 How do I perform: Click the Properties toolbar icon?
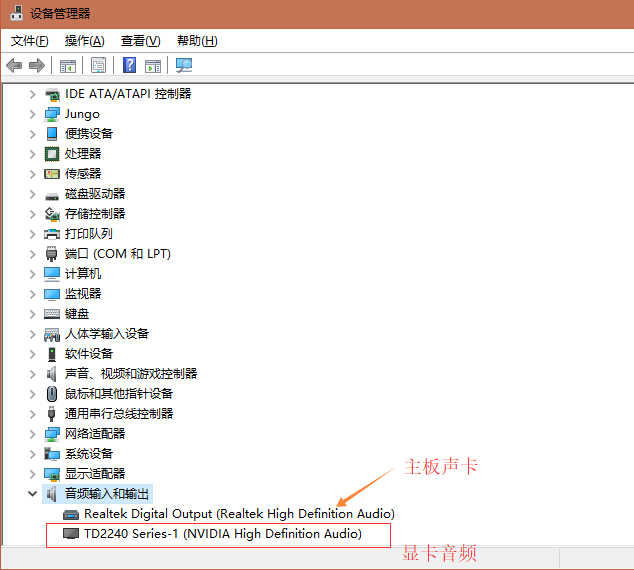click(x=98, y=65)
